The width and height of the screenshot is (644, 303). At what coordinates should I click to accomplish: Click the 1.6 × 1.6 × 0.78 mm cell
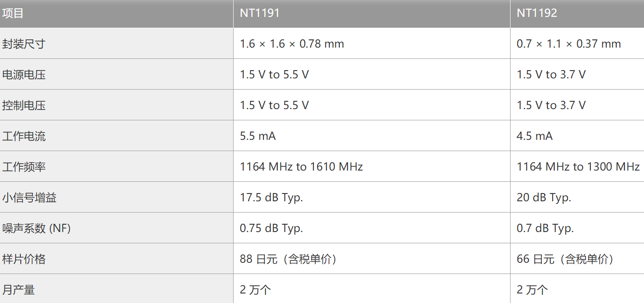pos(292,44)
